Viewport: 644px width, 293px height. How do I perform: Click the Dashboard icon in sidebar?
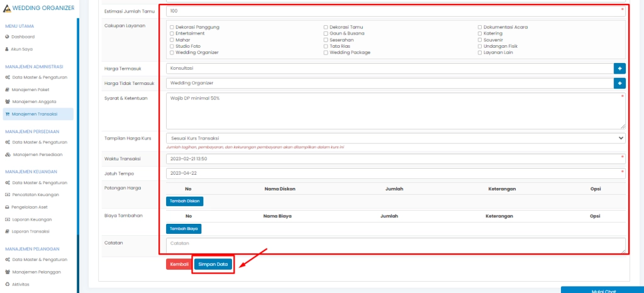click(x=7, y=37)
